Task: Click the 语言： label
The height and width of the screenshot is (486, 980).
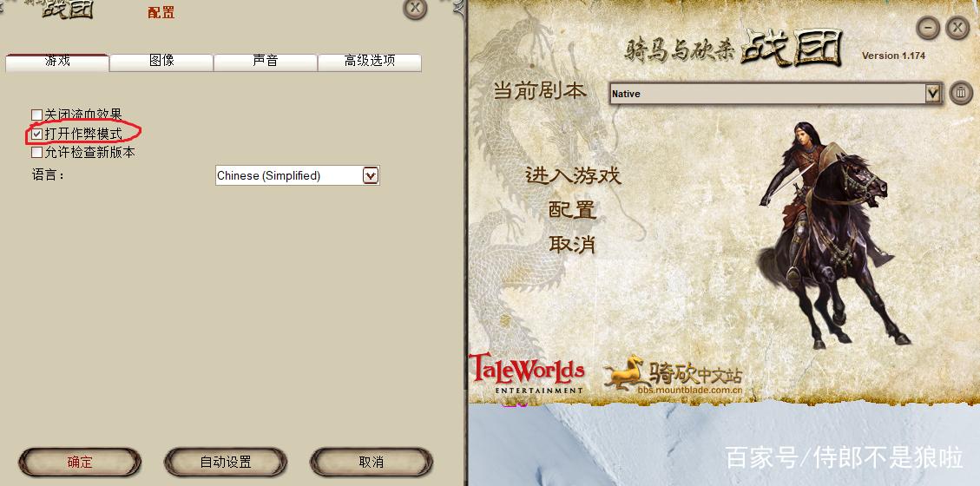Action: [x=48, y=175]
